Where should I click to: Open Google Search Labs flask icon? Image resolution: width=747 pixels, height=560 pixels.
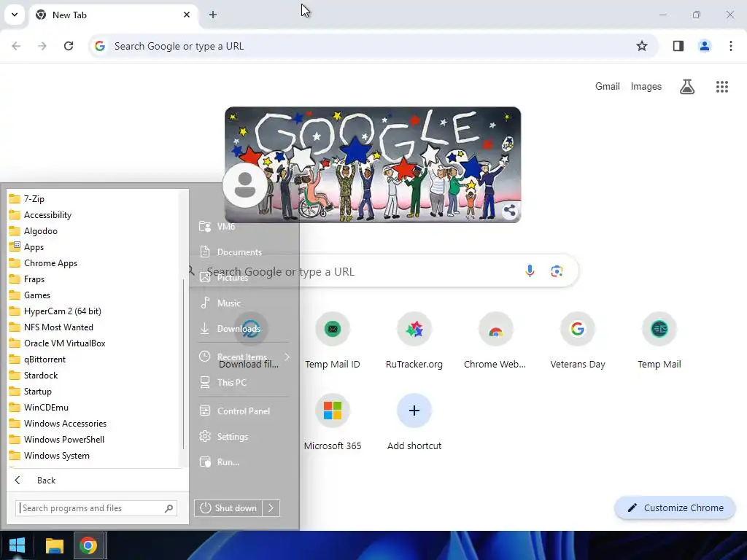pos(687,87)
